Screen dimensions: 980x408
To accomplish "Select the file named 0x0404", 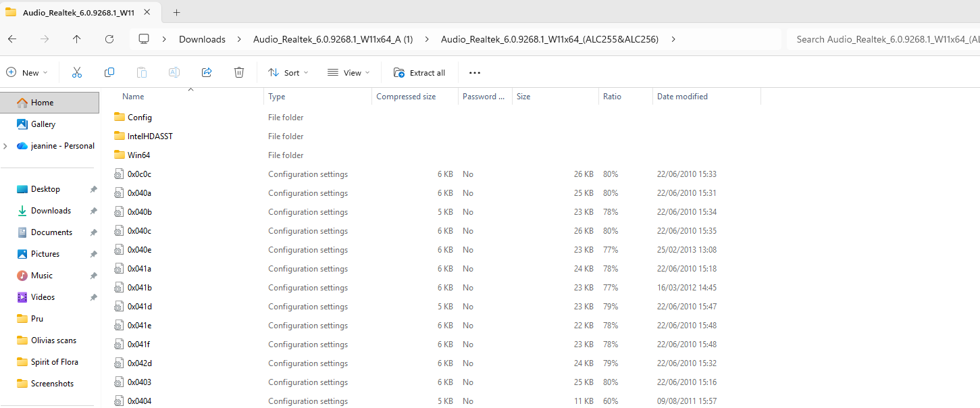I will pos(139,401).
